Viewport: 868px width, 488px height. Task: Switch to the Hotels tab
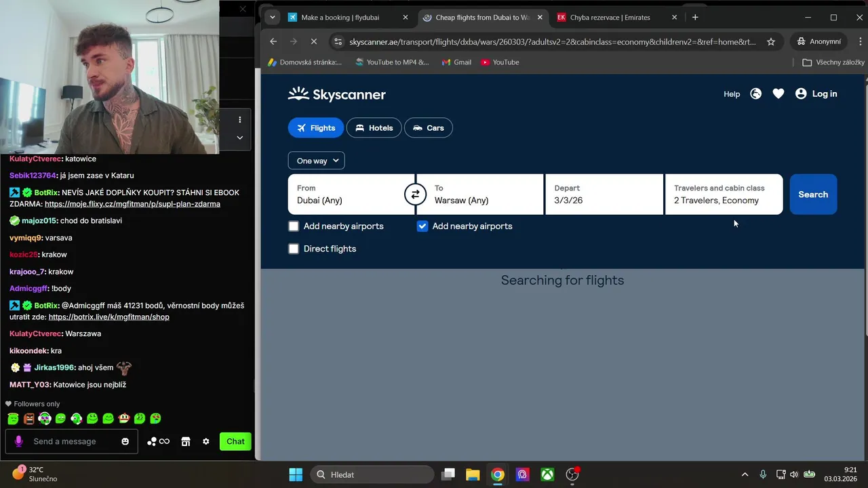(x=374, y=127)
